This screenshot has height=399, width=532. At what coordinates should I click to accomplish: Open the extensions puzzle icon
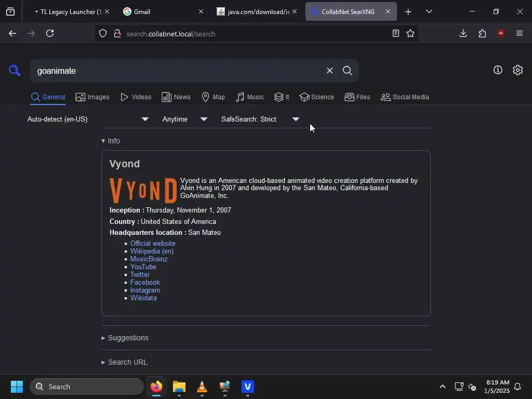(482, 33)
